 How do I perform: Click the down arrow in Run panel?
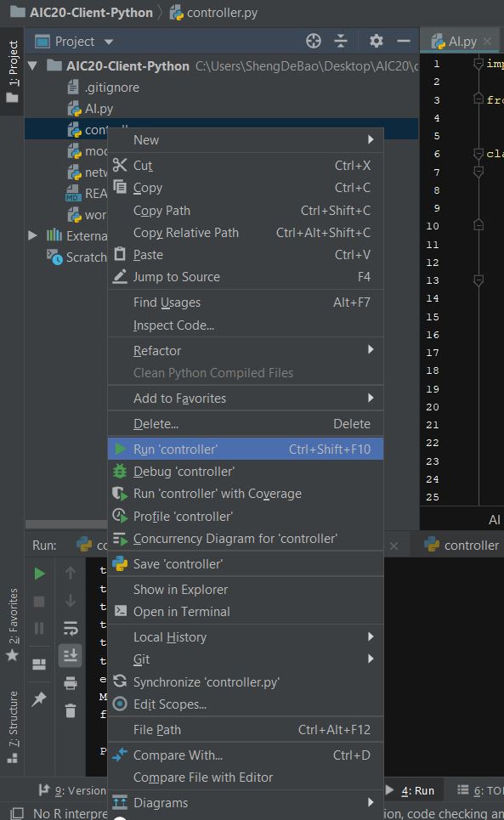[71, 601]
